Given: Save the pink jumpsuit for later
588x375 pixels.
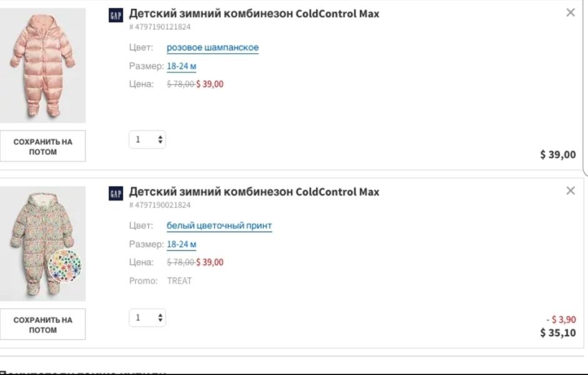Looking at the screenshot, I should pyautogui.click(x=42, y=146).
